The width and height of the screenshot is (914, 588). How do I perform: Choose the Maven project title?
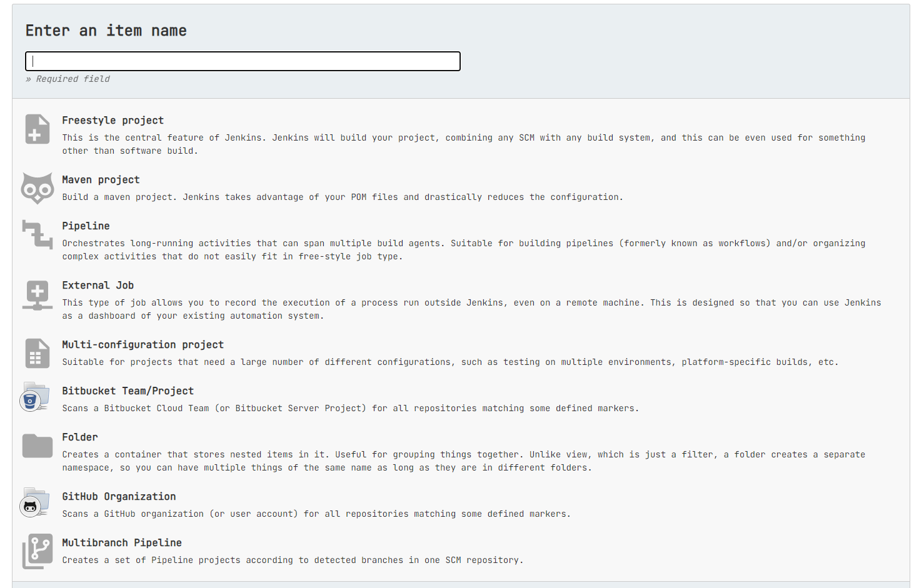(101, 180)
